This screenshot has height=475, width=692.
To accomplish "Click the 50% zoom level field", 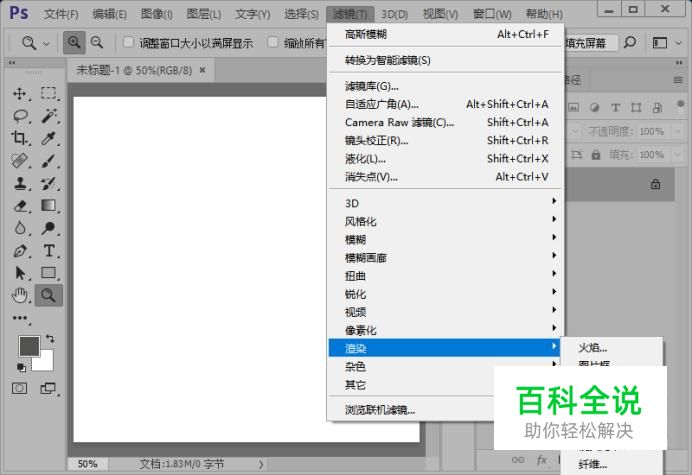I will click(88, 464).
